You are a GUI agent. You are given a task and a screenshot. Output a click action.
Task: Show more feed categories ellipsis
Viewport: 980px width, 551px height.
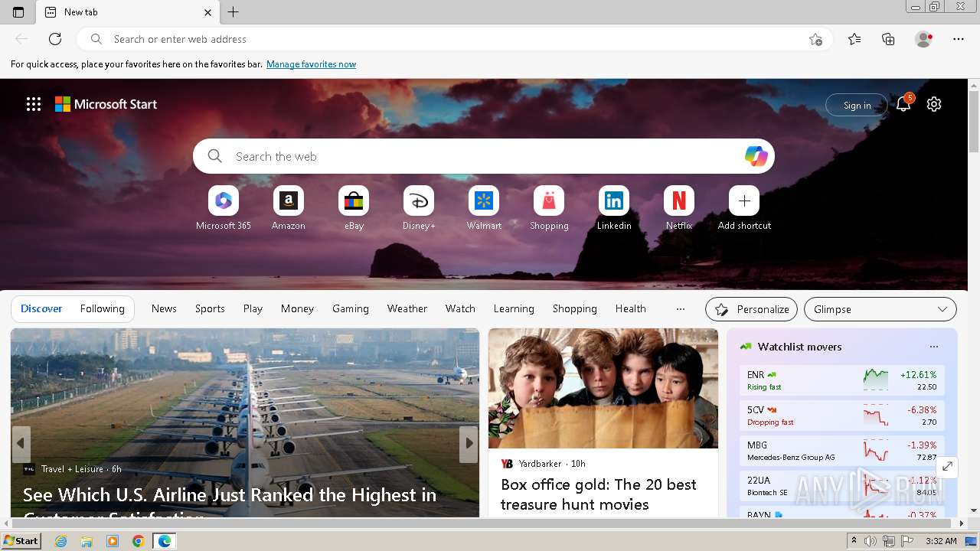pyautogui.click(x=681, y=308)
